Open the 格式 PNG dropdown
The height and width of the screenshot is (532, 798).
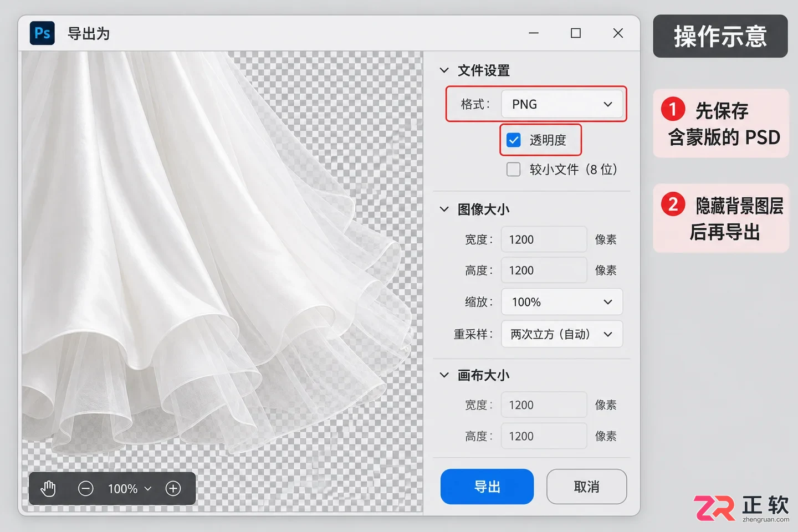pyautogui.click(x=562, y=104)
